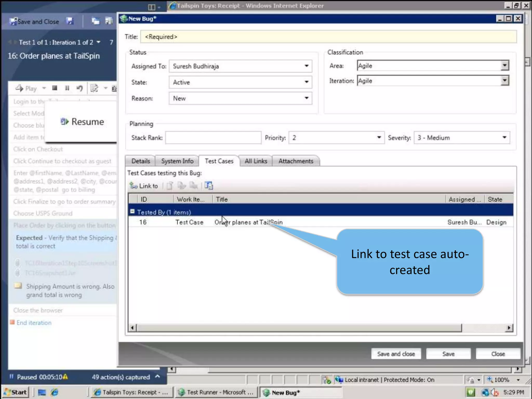Click the open in Excel icon in links toolbar
This screenshot has height=399, width=532.
pyautogui.click(x=209, y=186)
